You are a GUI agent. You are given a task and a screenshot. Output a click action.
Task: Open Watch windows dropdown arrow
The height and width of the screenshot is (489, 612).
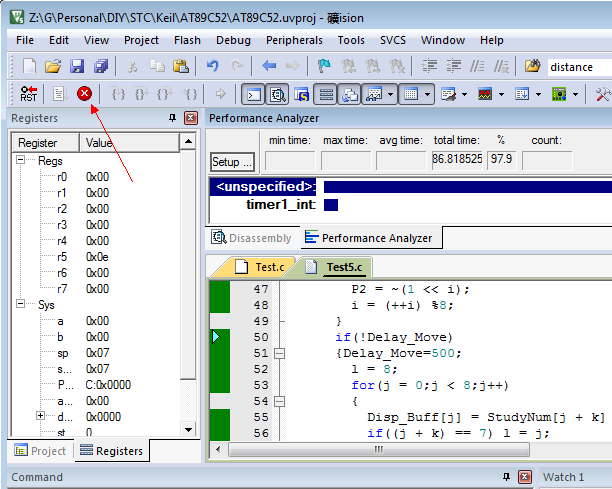pyautogui.click(x=390, y=94)
